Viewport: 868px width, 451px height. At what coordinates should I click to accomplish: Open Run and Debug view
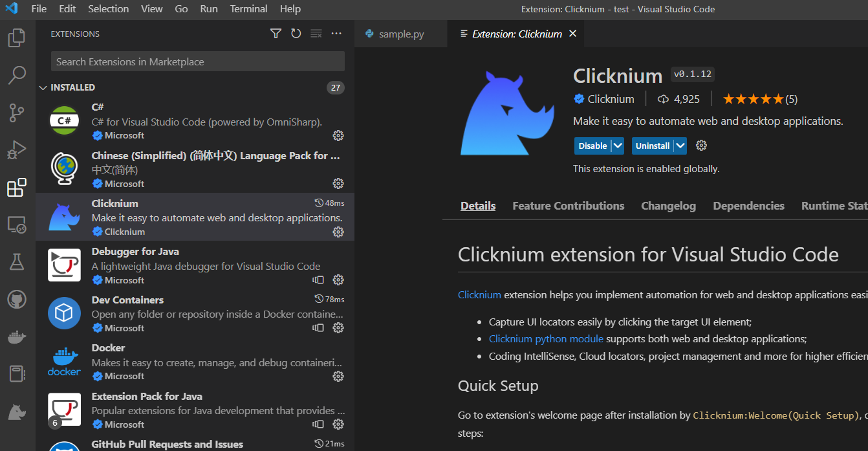17,150
